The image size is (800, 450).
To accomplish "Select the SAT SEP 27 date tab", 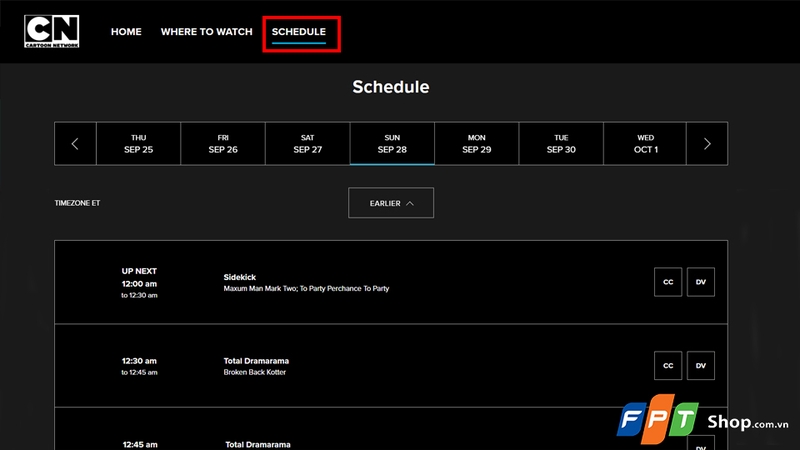I will pos(308,144).
